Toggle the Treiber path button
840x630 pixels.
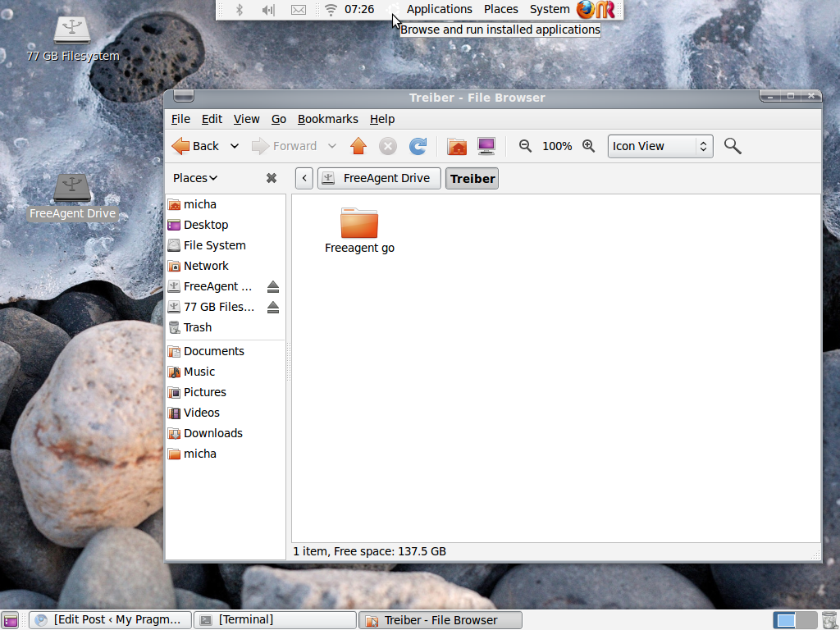472,178
